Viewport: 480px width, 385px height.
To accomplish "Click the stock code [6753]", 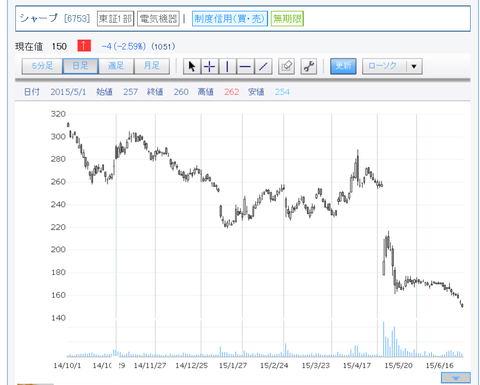I will [77, 18].
